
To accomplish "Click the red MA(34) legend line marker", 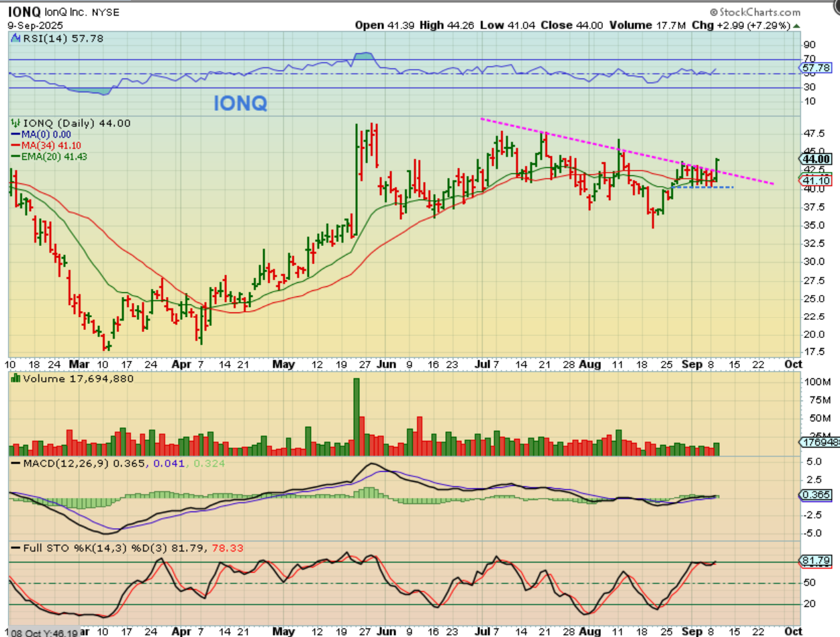I will pos(16,145).
